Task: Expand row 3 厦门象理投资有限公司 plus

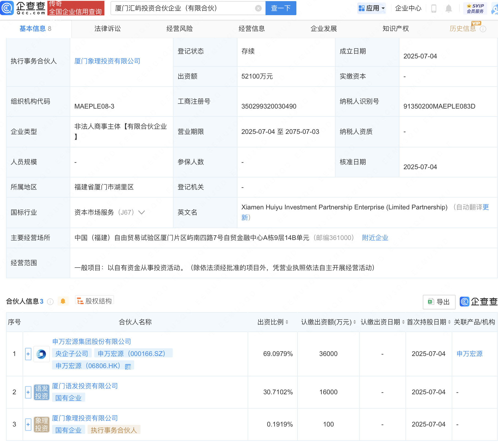Action: click(28, 424)
